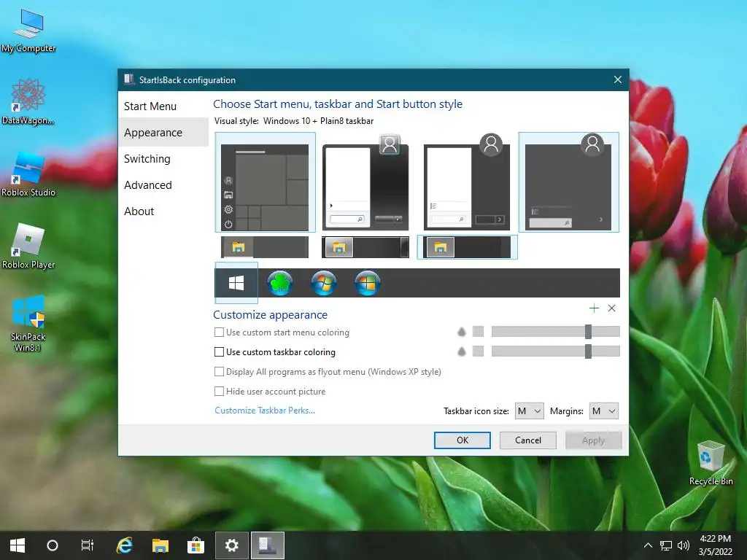Open Task View from the taskbar

(88, 545)
